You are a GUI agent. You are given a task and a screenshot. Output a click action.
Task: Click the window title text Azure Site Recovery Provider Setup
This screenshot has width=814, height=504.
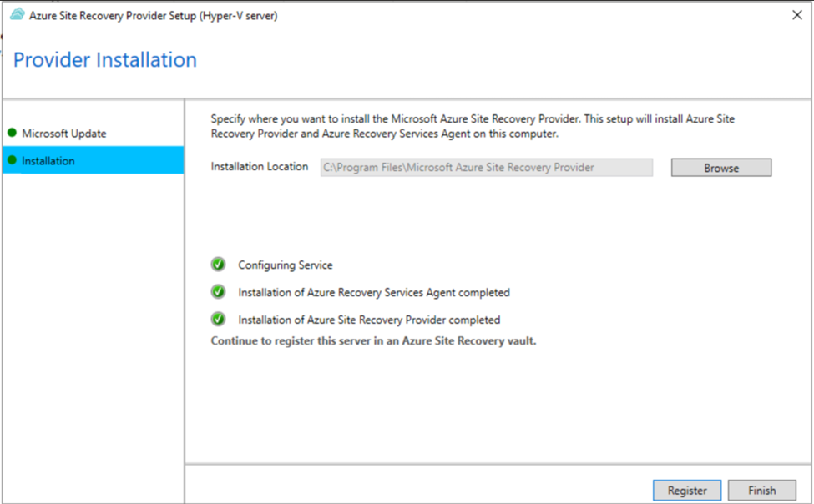pyautogui.click(x=153, y=16)
